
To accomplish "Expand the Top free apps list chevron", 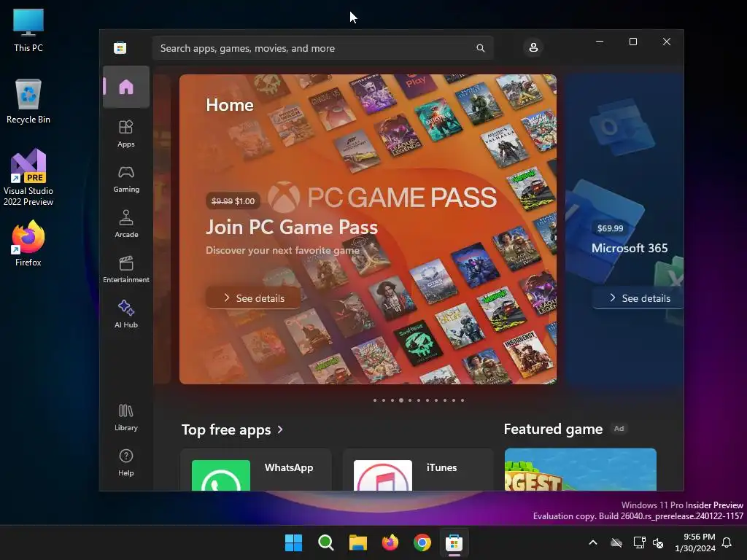I will (280, 429).
